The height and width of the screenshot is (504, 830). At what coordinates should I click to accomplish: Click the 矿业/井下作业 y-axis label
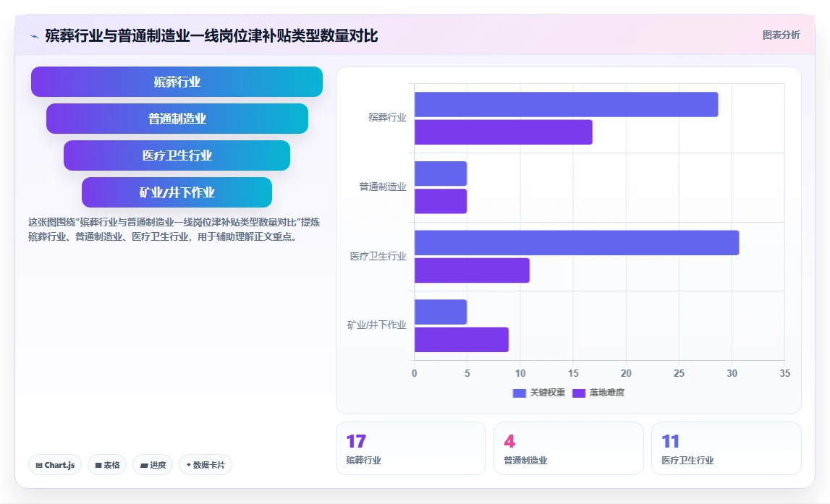click(376, 325)
